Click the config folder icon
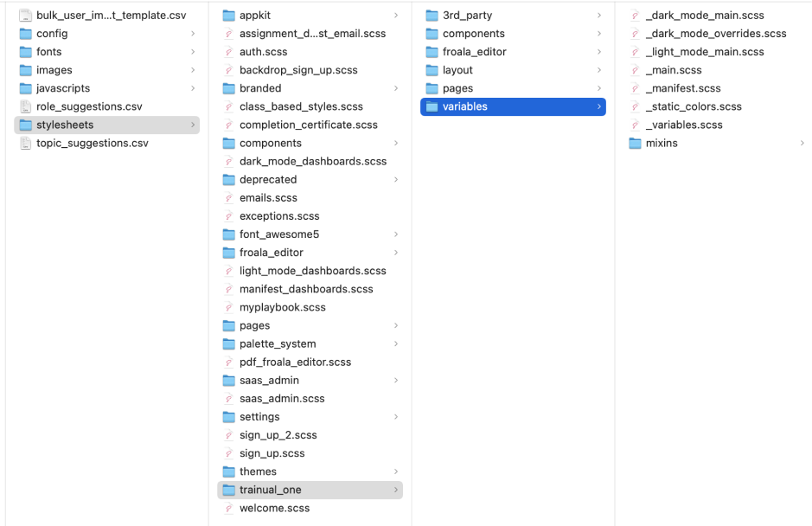 25,34
